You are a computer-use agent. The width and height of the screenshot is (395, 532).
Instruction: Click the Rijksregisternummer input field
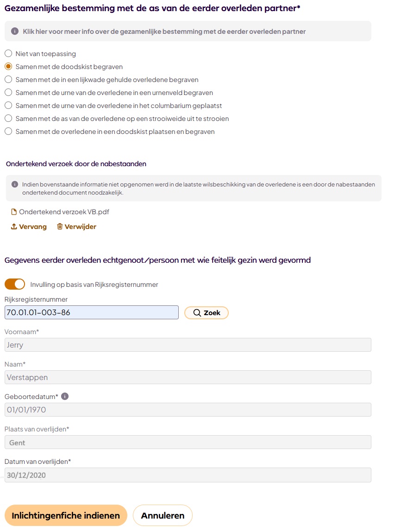91,312
